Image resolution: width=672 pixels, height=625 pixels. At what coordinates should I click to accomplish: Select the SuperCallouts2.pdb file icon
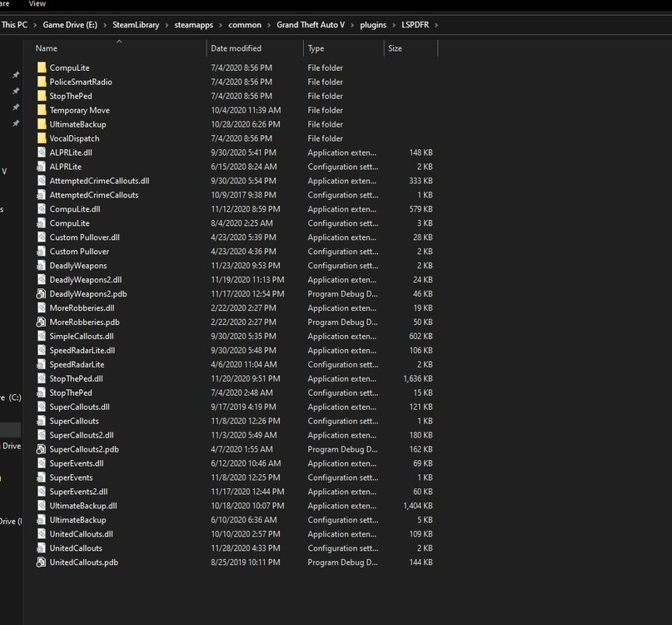[42, 449]
